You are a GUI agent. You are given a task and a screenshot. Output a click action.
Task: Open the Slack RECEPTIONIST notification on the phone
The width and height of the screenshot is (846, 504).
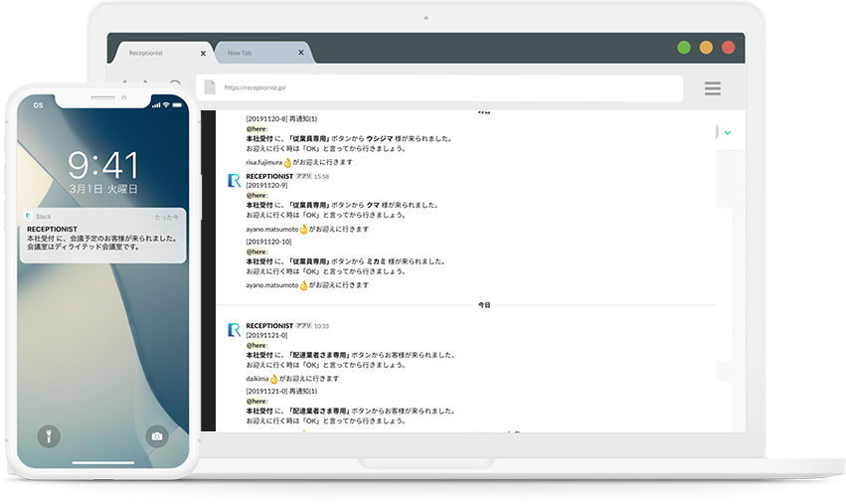click(103, 237)
